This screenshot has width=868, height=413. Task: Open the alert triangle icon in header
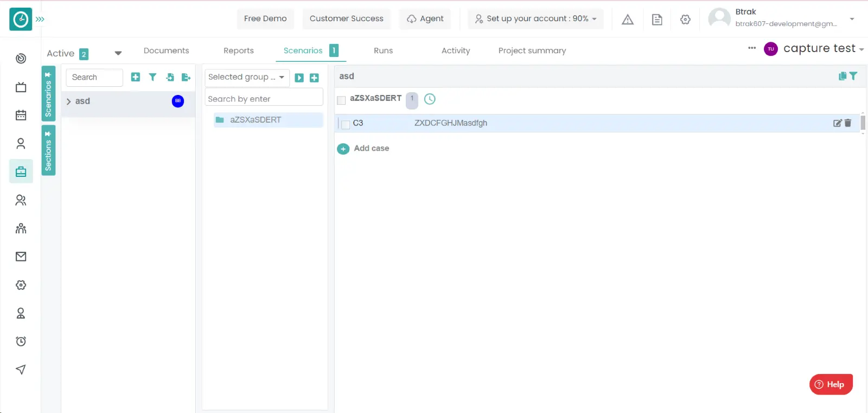628,20
